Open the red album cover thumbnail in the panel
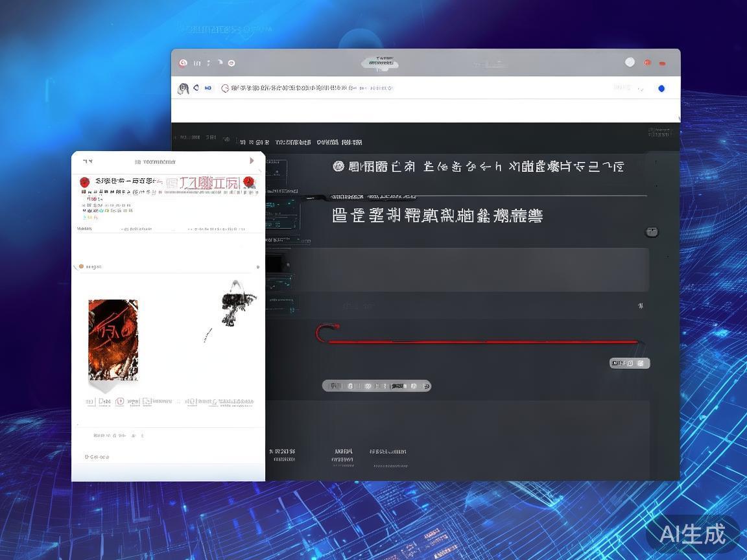 (113, 338)
